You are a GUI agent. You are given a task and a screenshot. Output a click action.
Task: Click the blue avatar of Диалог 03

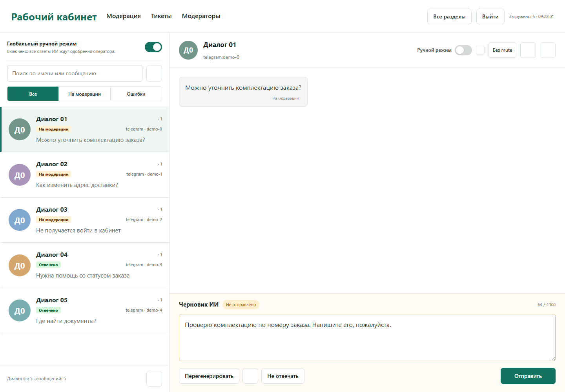point(20,220)
